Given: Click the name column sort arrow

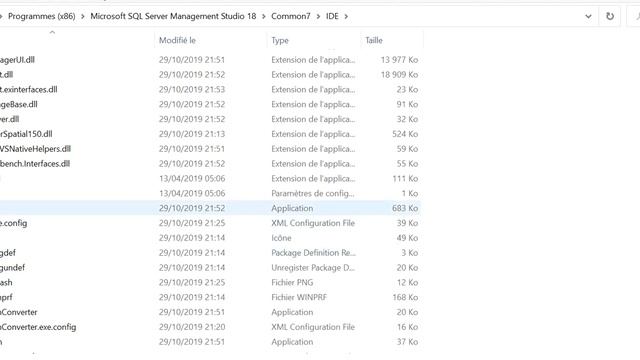Looking at the screenshot, I should pyautogui.click(x=52, y=32).
